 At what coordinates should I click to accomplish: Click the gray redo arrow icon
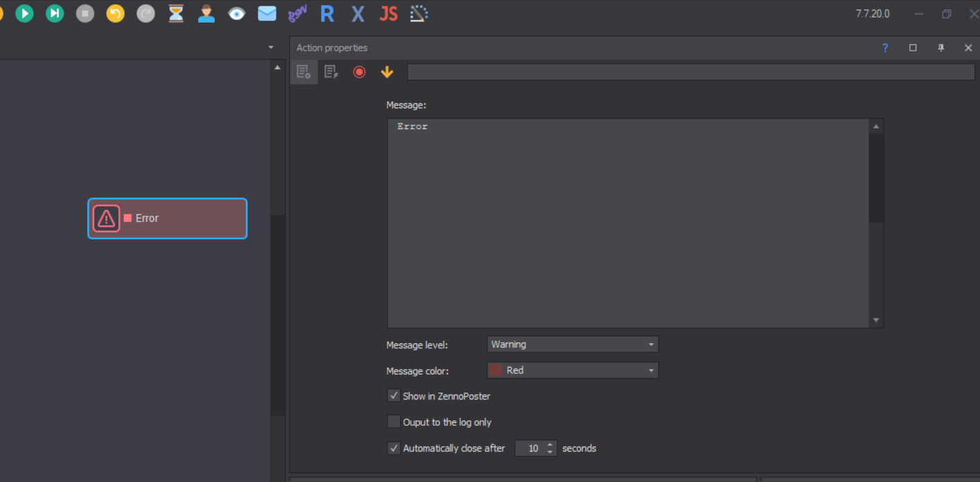(x=146, y=13)
